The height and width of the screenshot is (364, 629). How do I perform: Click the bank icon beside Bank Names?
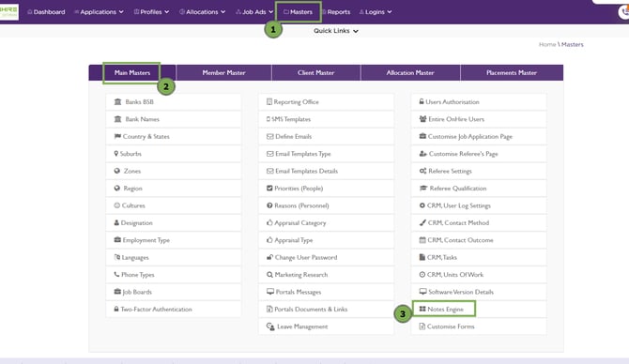tap(117, 119)
